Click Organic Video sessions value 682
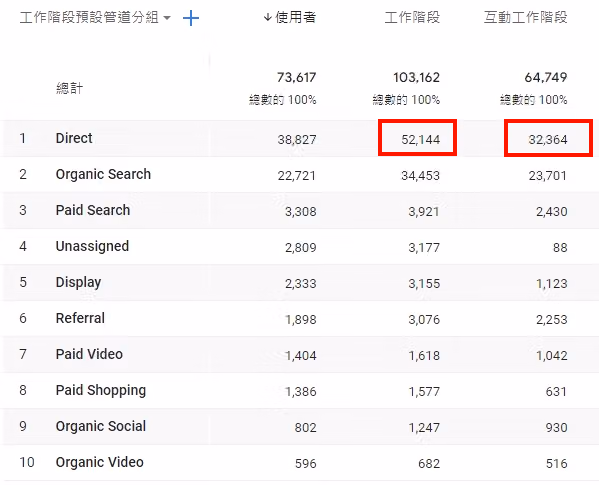The width and height of the screenshot is (599, 485). (429, 464)
